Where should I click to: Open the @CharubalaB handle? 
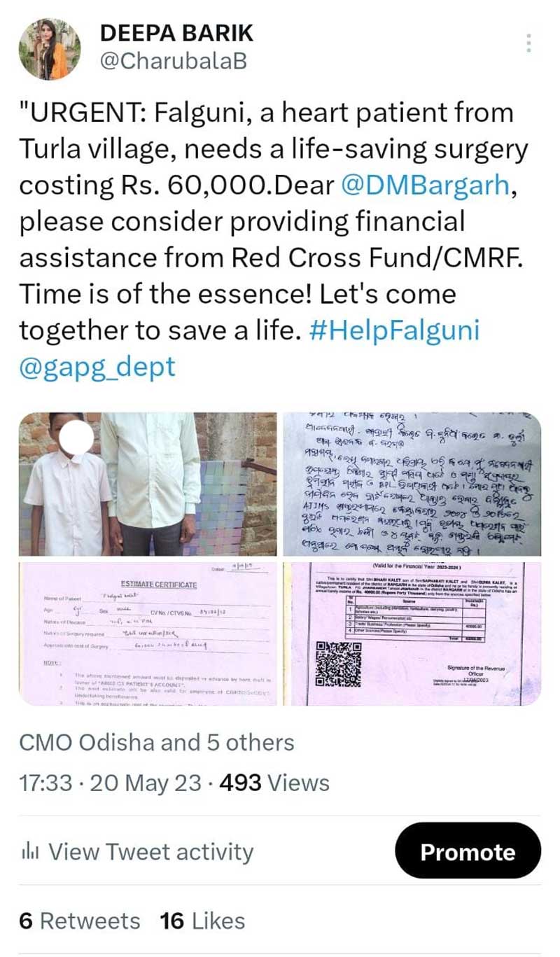(174, 62)
